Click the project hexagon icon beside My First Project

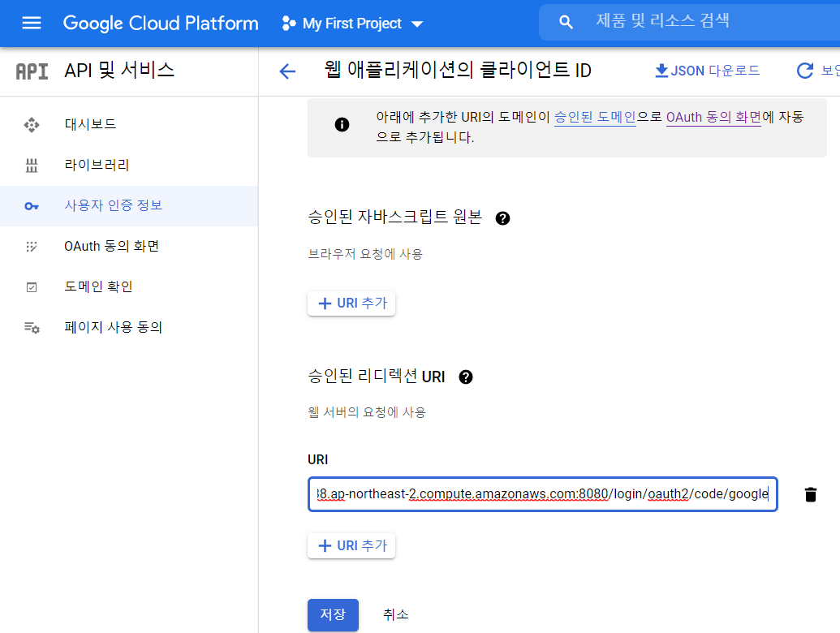tap(289, 24)
